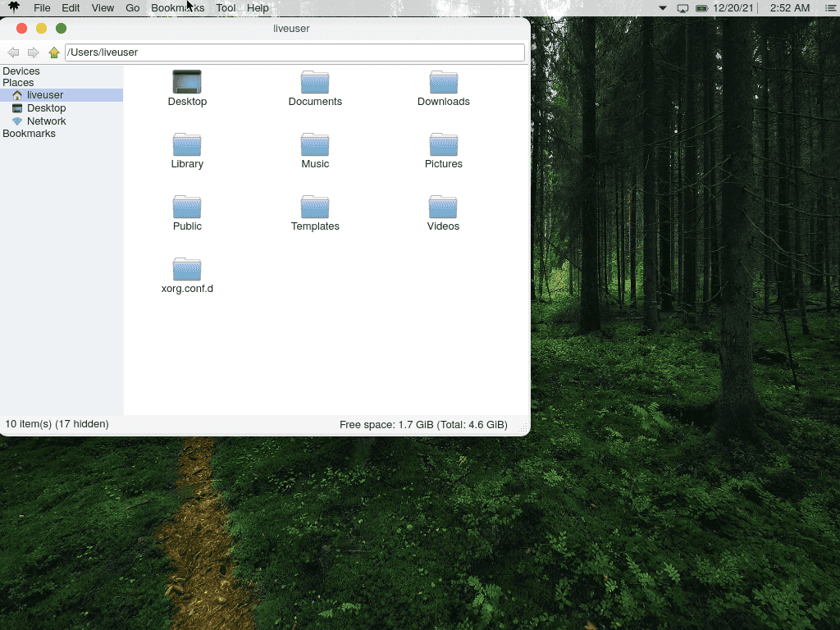
Task: Go forward using the right arrow icon
Action: tap(33, 52)
